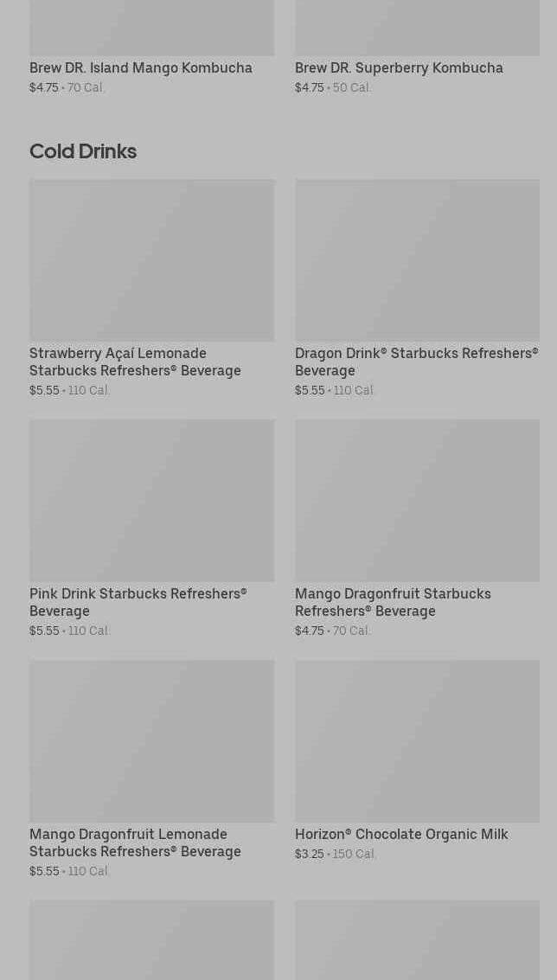Click bottom-right partially visible product image
557x980 pixels.
click(x=417, y=940)
